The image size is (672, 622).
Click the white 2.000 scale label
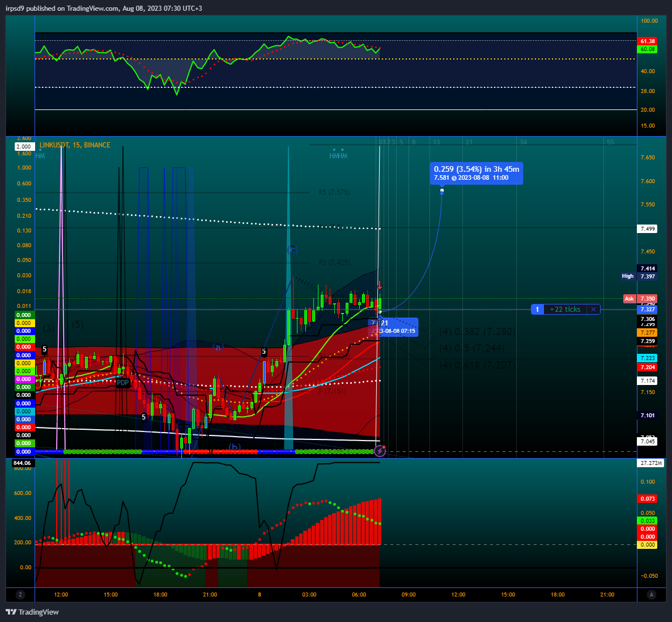point(23,147)
